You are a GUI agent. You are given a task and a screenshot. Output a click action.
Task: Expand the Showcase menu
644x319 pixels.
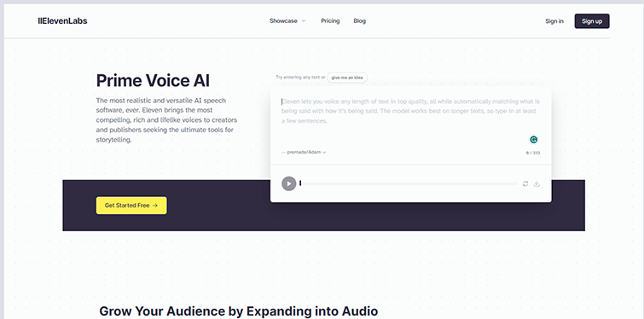coord(287,21)
